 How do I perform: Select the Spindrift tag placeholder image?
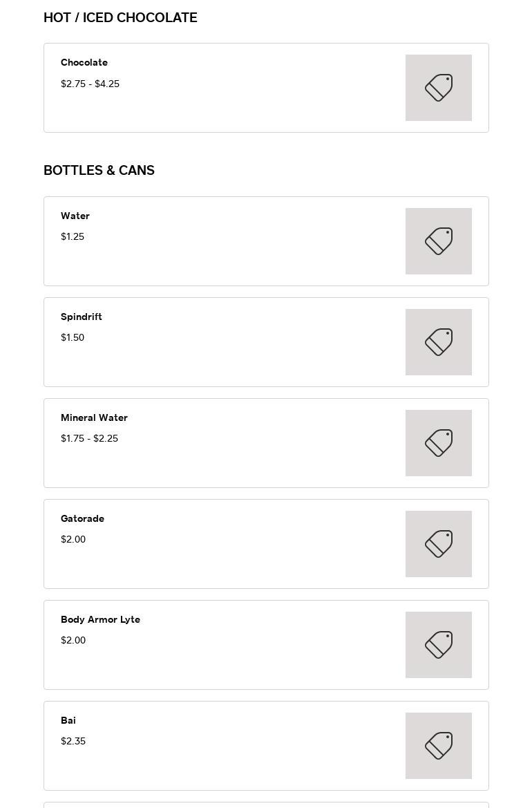[439, 342]
